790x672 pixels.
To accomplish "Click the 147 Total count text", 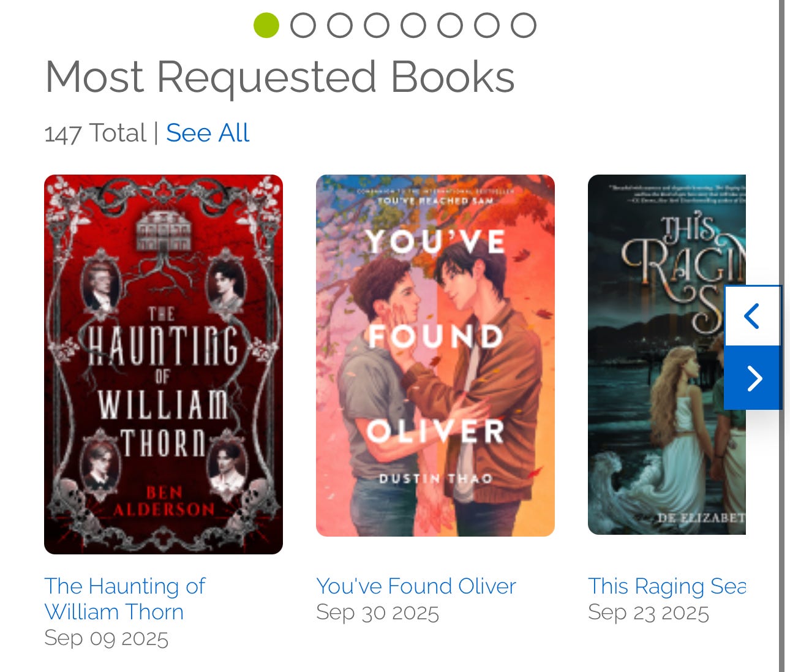I will 96,133.
